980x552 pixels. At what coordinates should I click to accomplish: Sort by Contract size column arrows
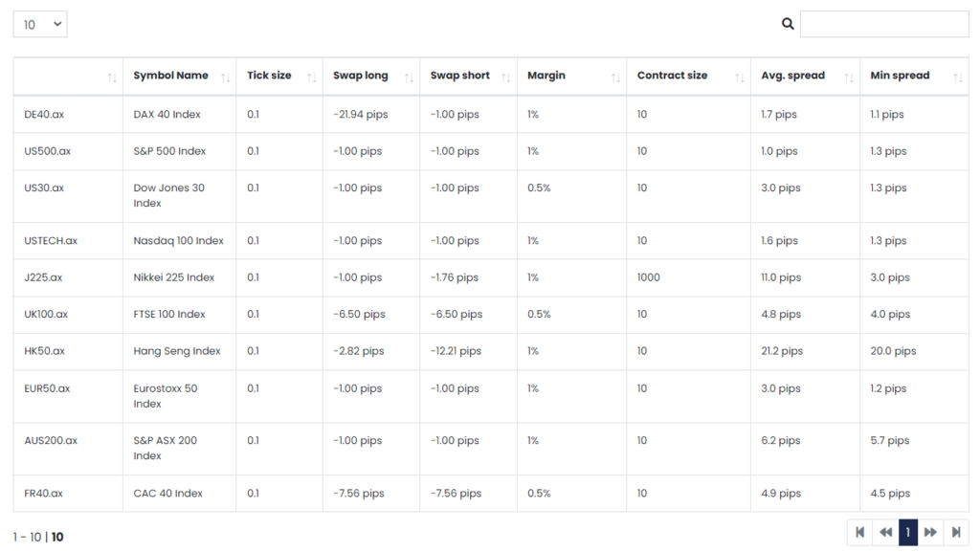tap(740, 77)
